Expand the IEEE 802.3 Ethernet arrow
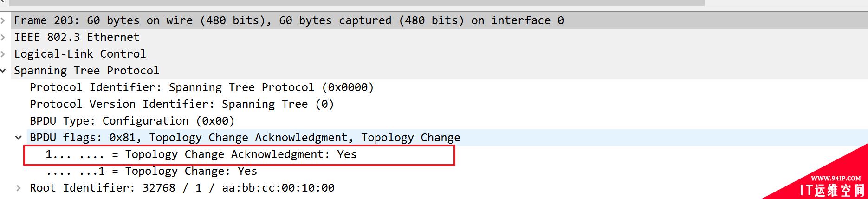This screenshot has width=868, height=199. click(x=3, y=37)
